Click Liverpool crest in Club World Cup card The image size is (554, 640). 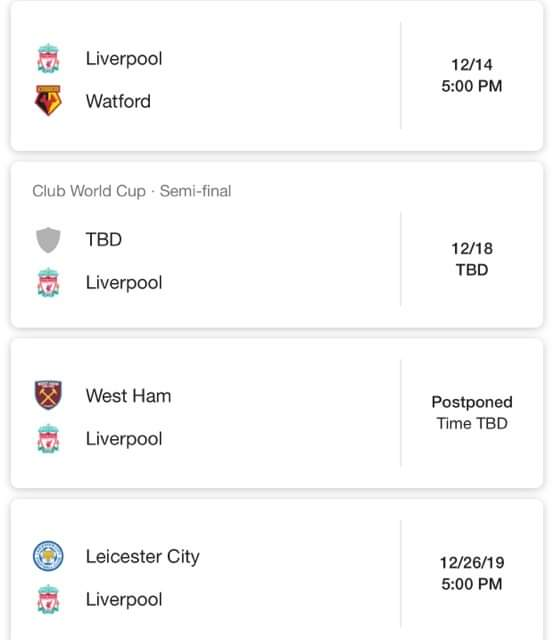48,282
